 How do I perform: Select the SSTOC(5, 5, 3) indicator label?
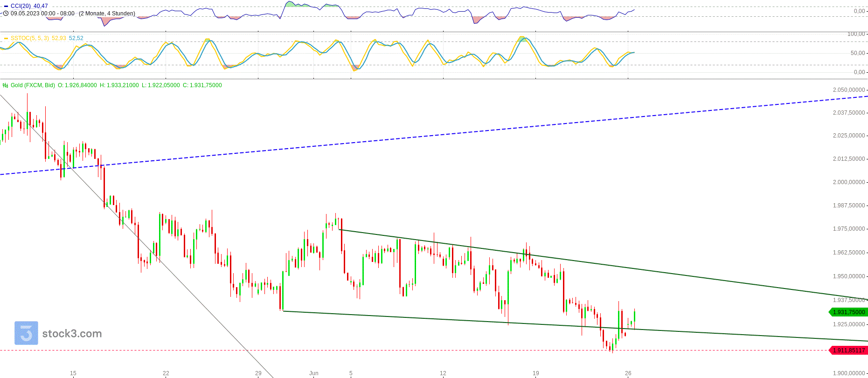tap(30, 38)
